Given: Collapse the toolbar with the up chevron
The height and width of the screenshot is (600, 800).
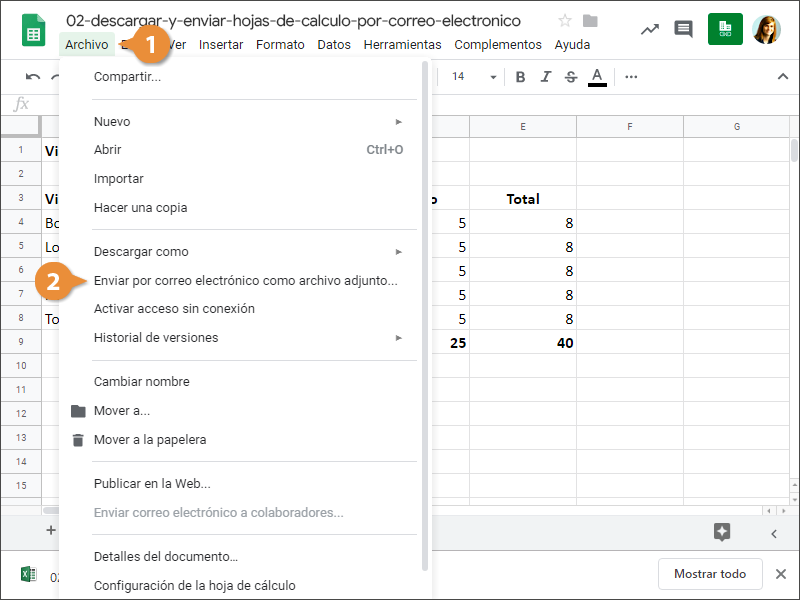Looking at the screenshot, I should (x=782, y=77).
